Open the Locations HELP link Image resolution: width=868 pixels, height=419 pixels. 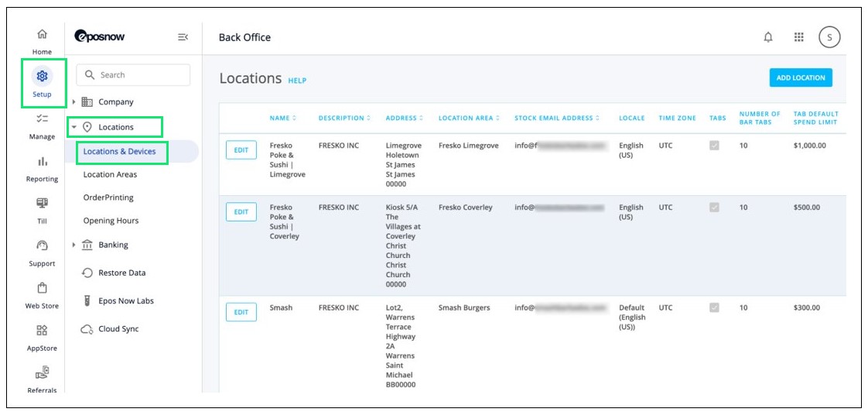click(x=297, y=81)
